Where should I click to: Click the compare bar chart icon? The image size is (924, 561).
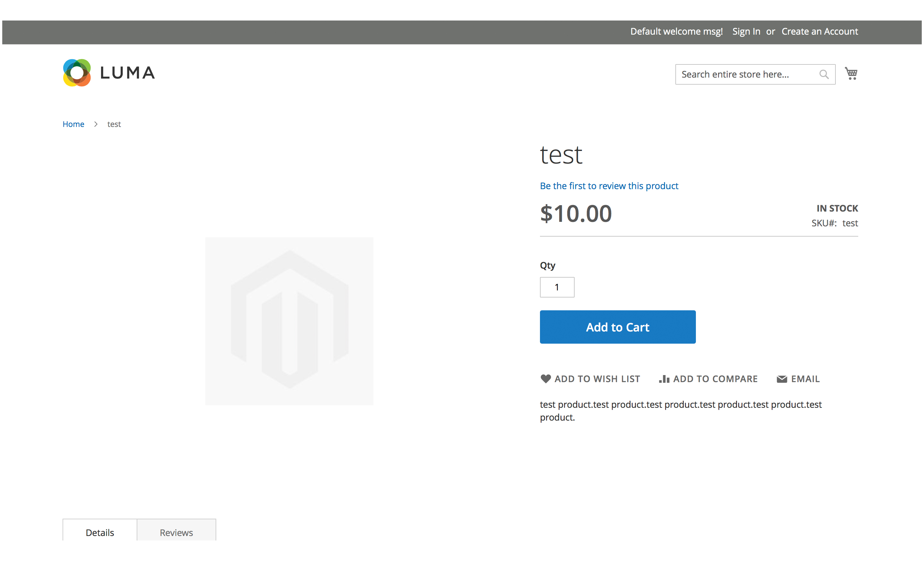(664, 379)
